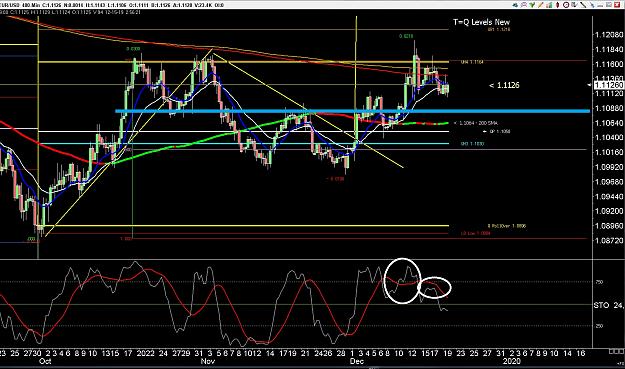Viewport: 625px width, 369px height.
Task: Click the dark teal first toolbar icon
Action: tap(515, 5)
